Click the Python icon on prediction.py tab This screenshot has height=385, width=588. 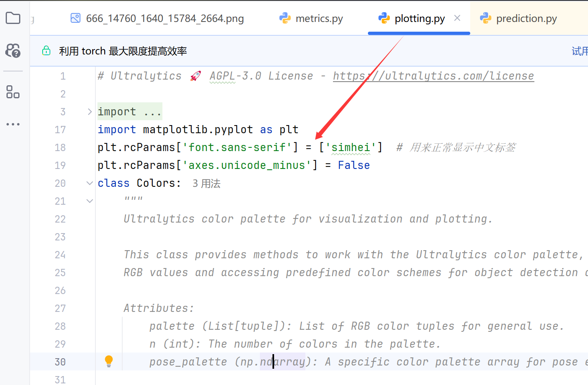tap(486, 18)
